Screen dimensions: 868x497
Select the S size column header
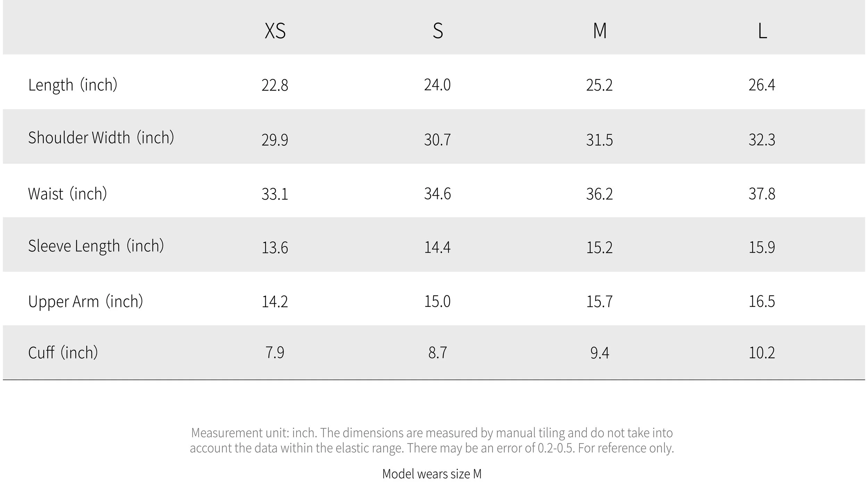pyautogui.click(x=438, y=31)
